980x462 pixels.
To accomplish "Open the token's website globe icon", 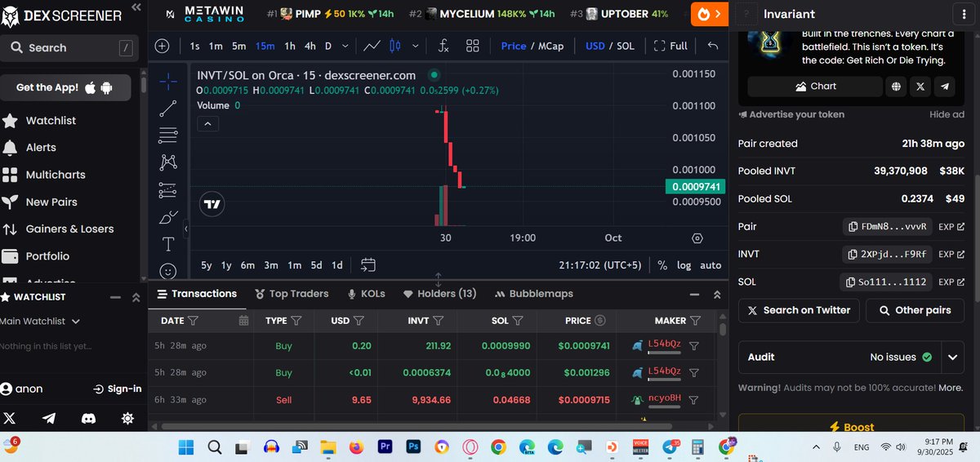I will (897, 86).
